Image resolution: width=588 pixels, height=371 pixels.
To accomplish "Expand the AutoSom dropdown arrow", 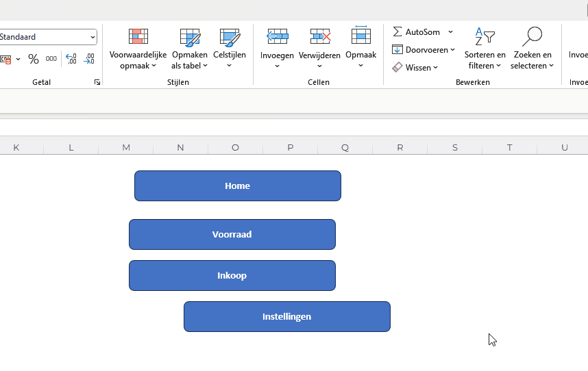I will point(450,32).
